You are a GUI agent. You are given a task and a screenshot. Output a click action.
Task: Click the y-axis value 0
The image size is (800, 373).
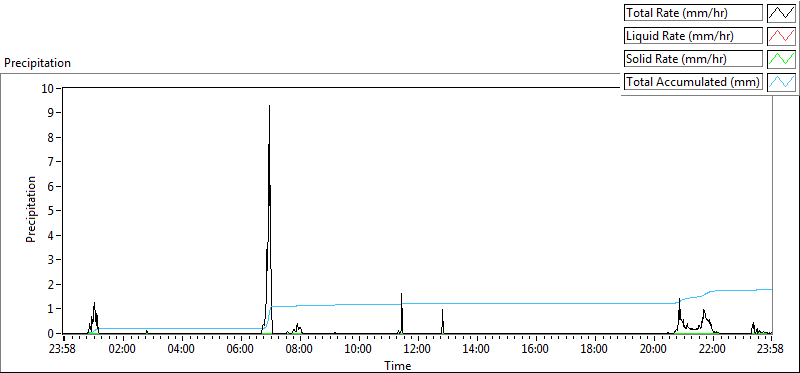point(51,333)
